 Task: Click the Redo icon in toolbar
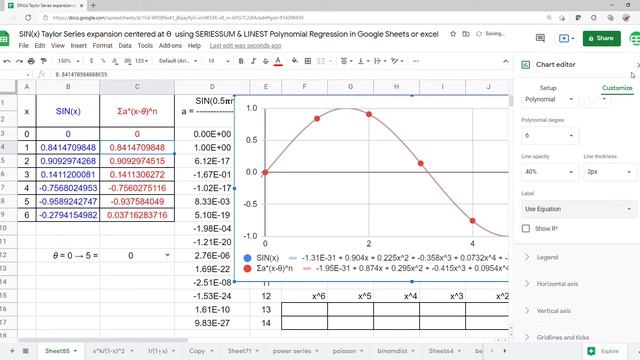point(19,61)
